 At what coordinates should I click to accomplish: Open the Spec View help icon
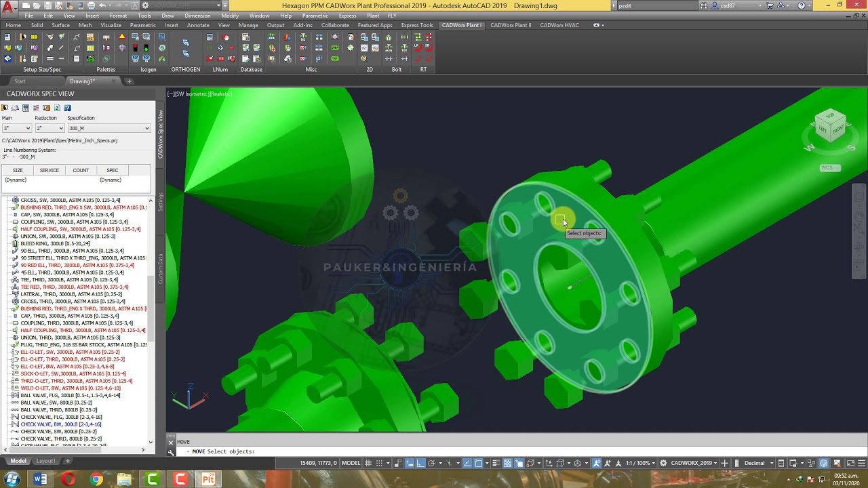[67, 108]
